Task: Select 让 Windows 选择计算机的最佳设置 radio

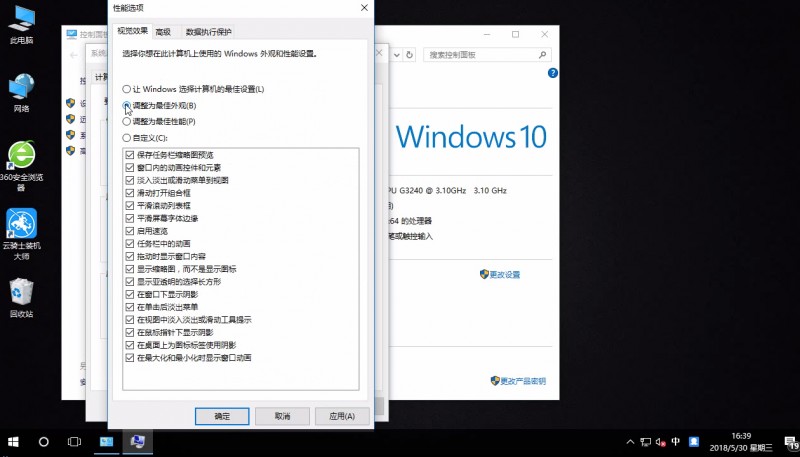Action: click(127, 89)
